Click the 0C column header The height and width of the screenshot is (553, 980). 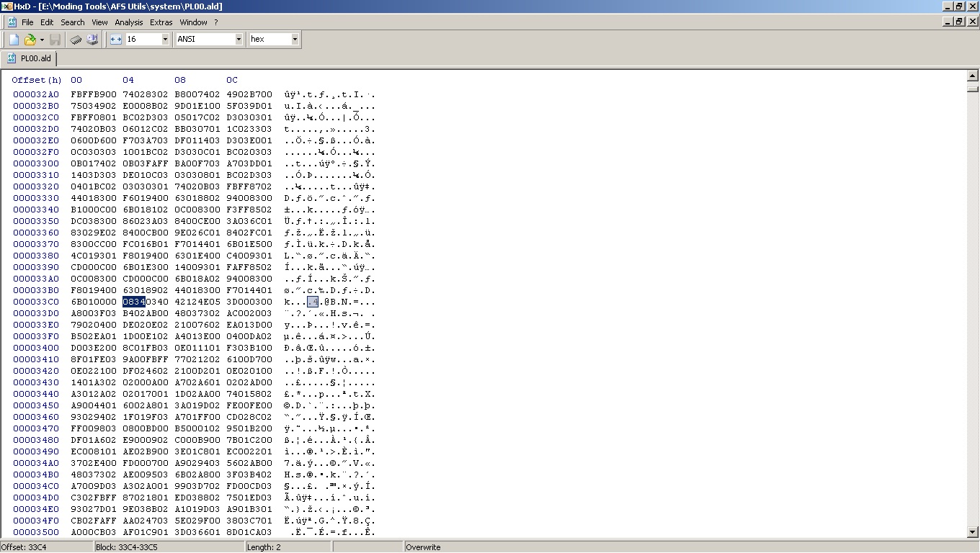click(x=232, y=80)
